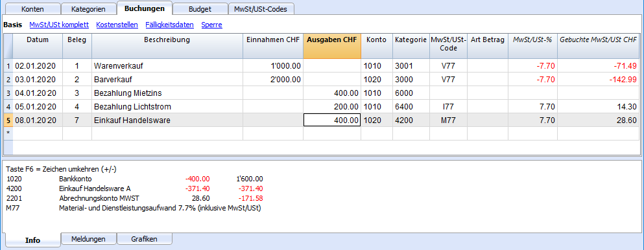Screen dimensions: 644x250
Task: Select Kategorie cell 6400
Action: [x=411, y=107]
